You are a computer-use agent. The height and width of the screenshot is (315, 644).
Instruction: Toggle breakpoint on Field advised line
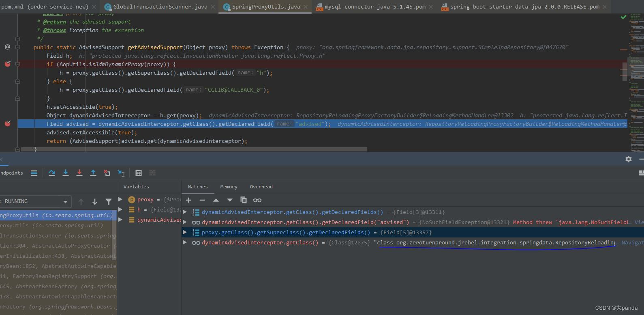tap(7, 123)
